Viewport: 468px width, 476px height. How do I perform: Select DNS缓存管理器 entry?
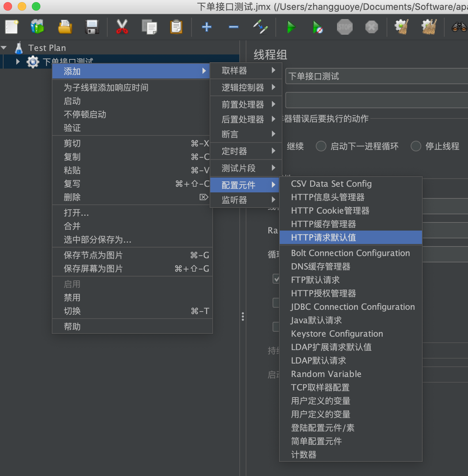coord(351,266)
